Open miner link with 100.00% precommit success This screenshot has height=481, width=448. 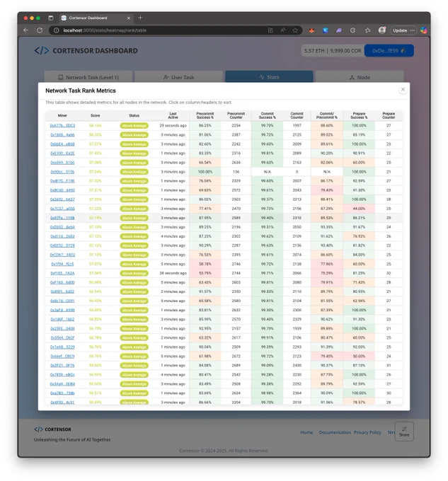pos(62,172)
